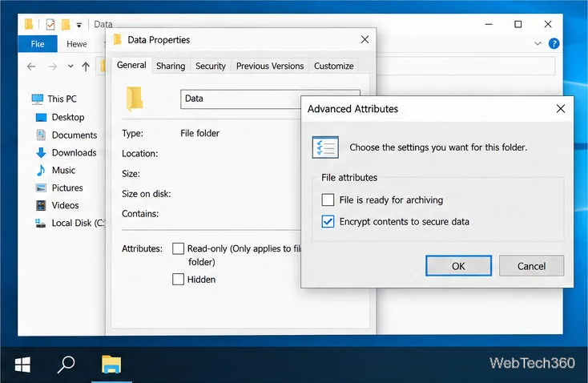Click the Documents page icon
588x383 pixels.
point(41,135)
